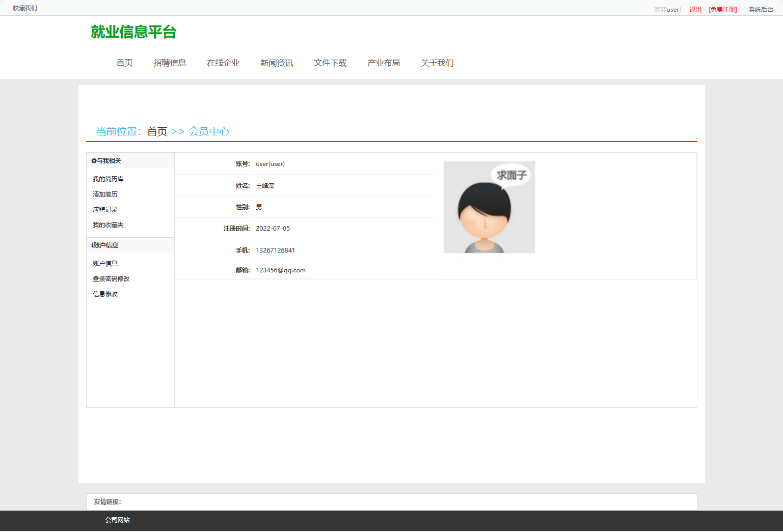
Task: Enter the 系统后台 admin backend
Action: pos(761,9)
